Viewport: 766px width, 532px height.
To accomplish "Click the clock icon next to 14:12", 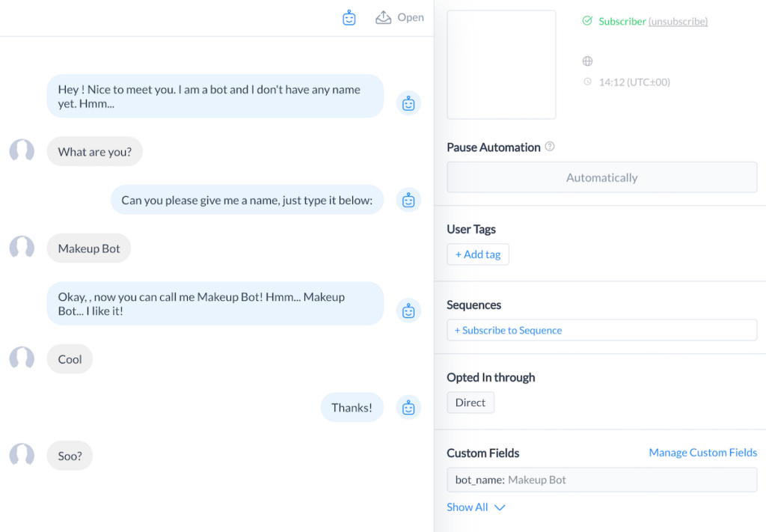I will click(587, 82).
